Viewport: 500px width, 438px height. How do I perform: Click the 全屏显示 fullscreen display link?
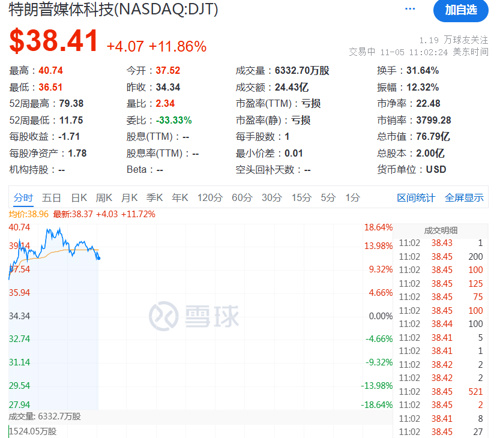click(x=464, y=198)
